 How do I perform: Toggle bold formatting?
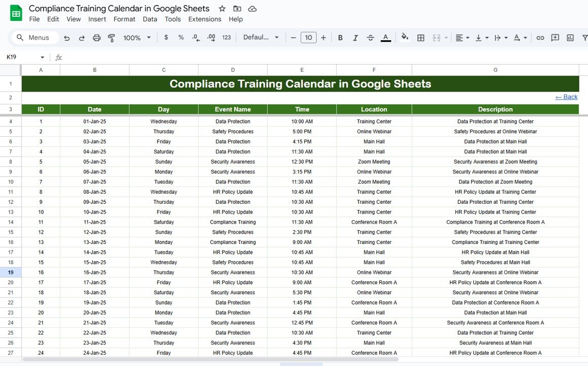tap(340, 38)
